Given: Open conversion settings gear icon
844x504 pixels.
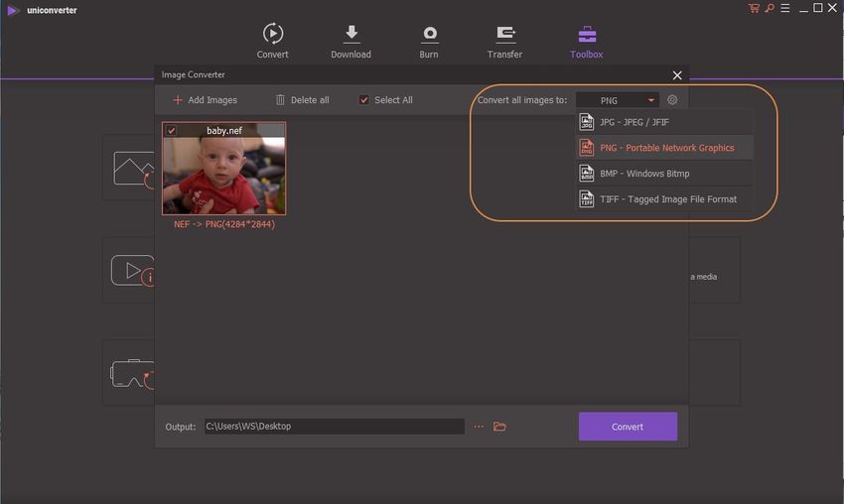Looking at the screenshot, I should coord(672,100).
